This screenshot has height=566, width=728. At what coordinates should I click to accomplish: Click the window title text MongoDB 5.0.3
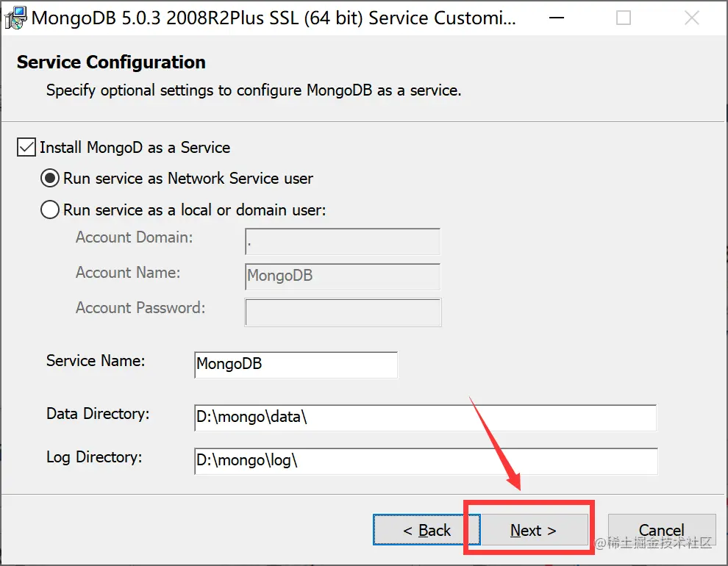(274, 18)
